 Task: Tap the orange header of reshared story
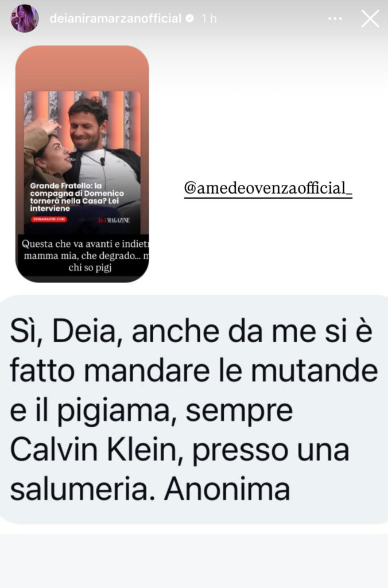coord(82,68)
